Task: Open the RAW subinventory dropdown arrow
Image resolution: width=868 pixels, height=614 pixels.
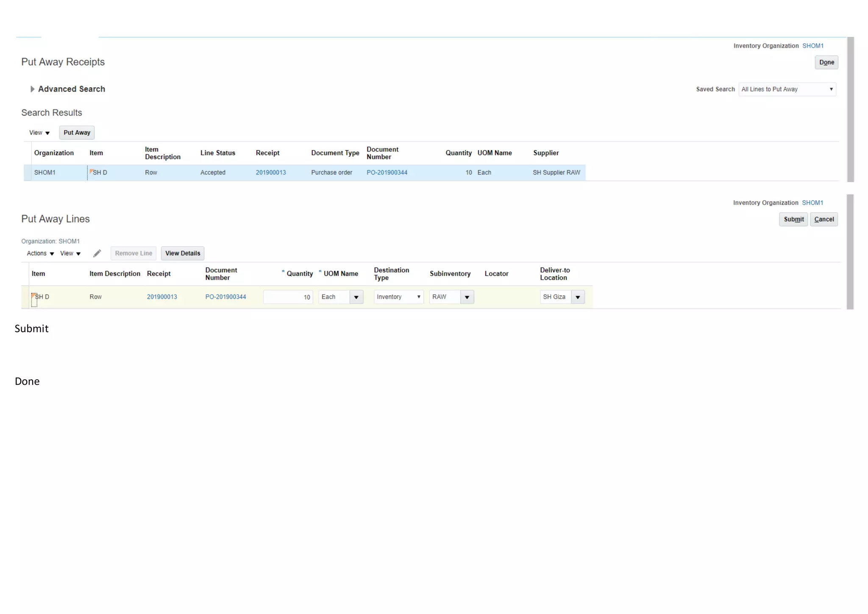Action: [467, 297]
